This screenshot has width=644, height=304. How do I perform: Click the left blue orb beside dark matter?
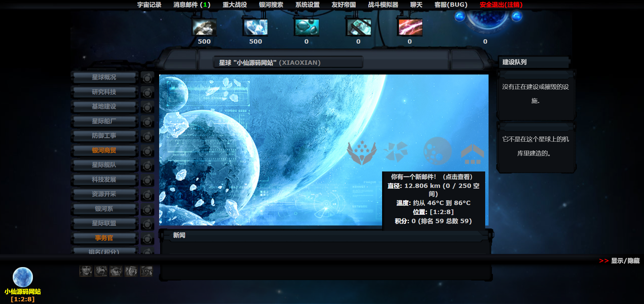pyautogui.click(x=460, y=16)
